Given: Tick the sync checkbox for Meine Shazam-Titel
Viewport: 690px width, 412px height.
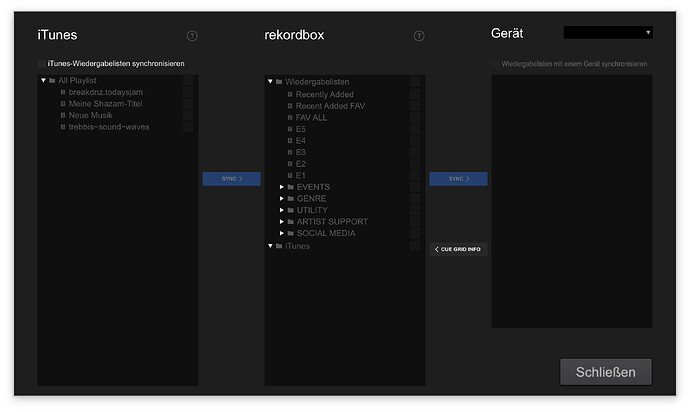Looking at the screenshot, I should tap(188, 103).
